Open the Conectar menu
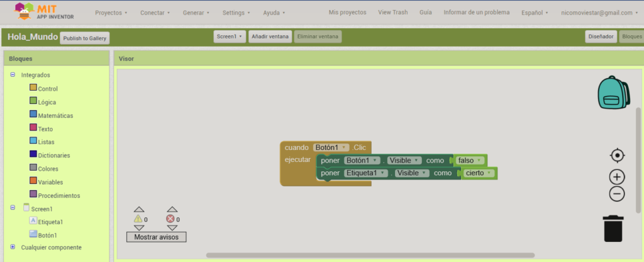Image resolution: width=644 pixels, height=262 pixels. pyautogui.click(x=155, y=13)
